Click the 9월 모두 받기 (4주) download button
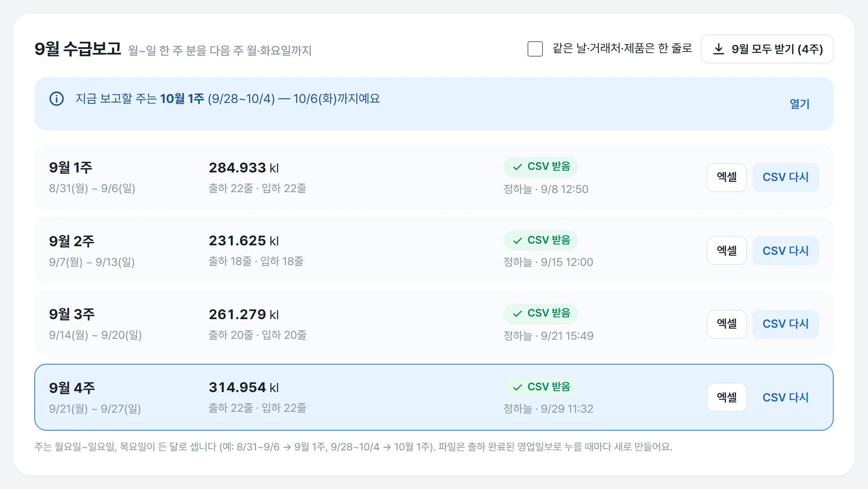 pyautogui.click(x=767, y=49)
